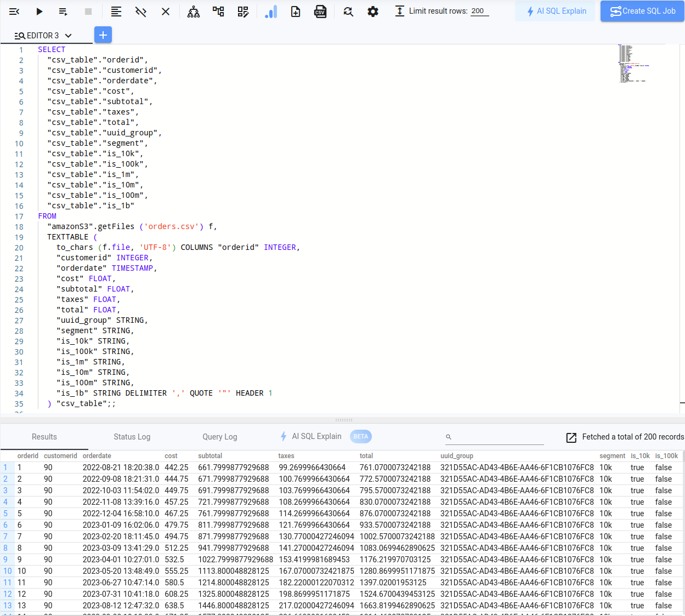Collapse the side panel with menu icon
The width and height of the screenshot is (685, 616).
[x=14, y=12]
